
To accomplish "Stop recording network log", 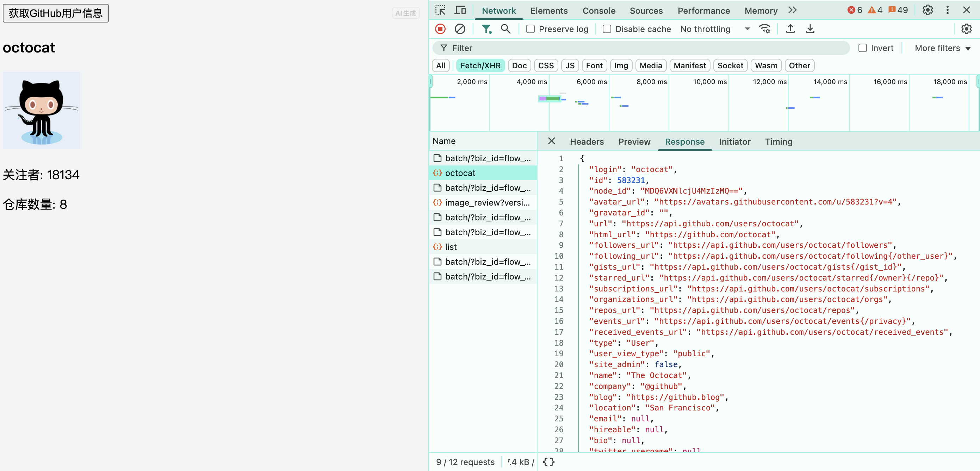I will 440,29.
